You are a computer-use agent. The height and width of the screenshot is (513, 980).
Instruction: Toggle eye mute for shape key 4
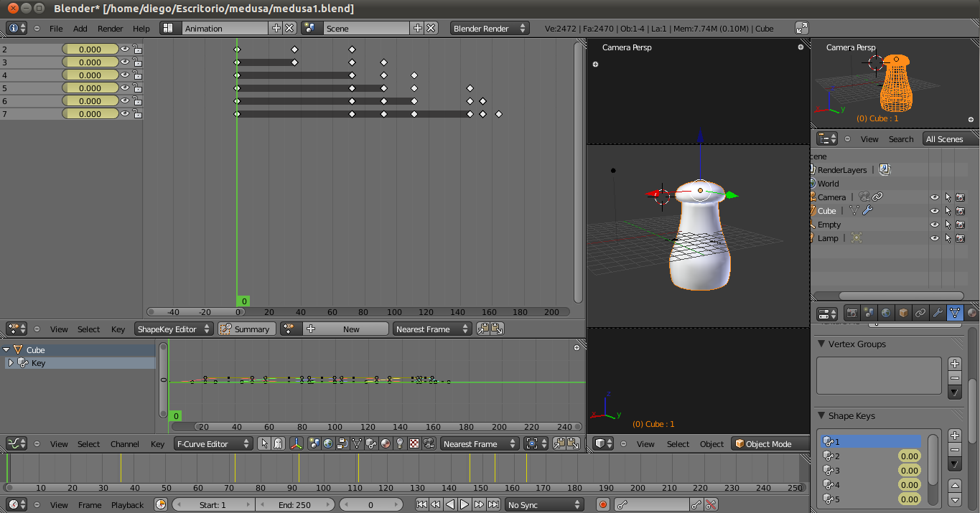[125, 75]
